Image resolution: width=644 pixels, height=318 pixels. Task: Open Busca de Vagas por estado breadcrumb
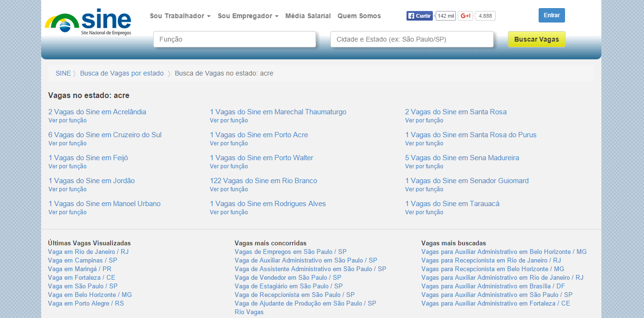[122, 73]
